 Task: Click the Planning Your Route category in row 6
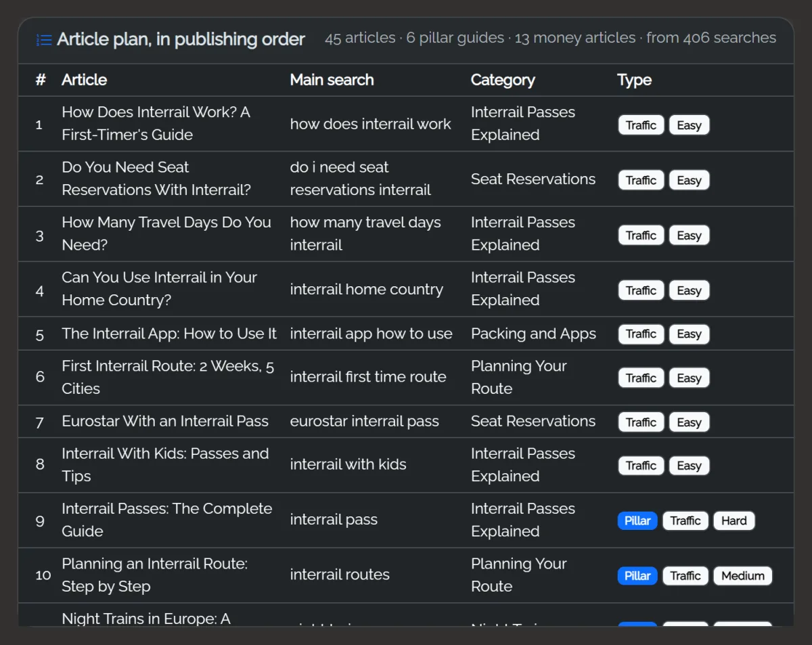tap(519, 377)
